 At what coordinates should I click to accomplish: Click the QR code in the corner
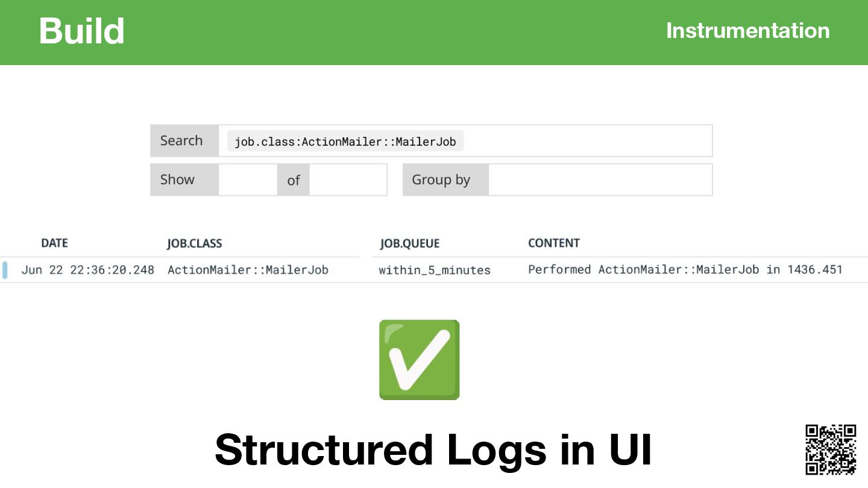(831, 449)
